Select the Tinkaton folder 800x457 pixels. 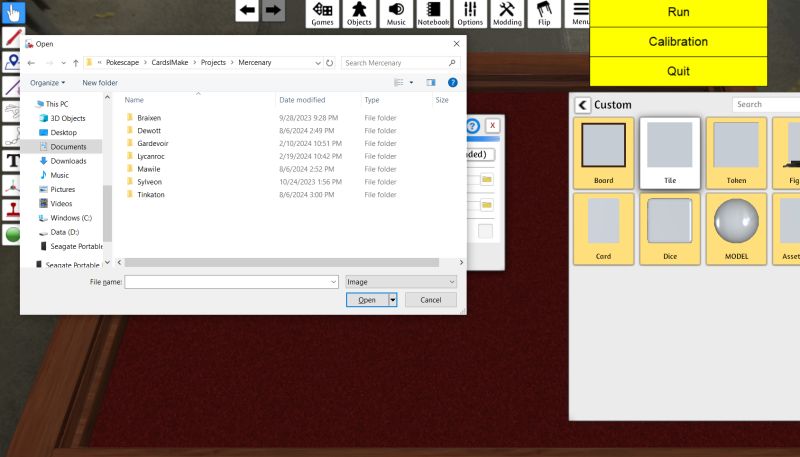click(151, 194)
